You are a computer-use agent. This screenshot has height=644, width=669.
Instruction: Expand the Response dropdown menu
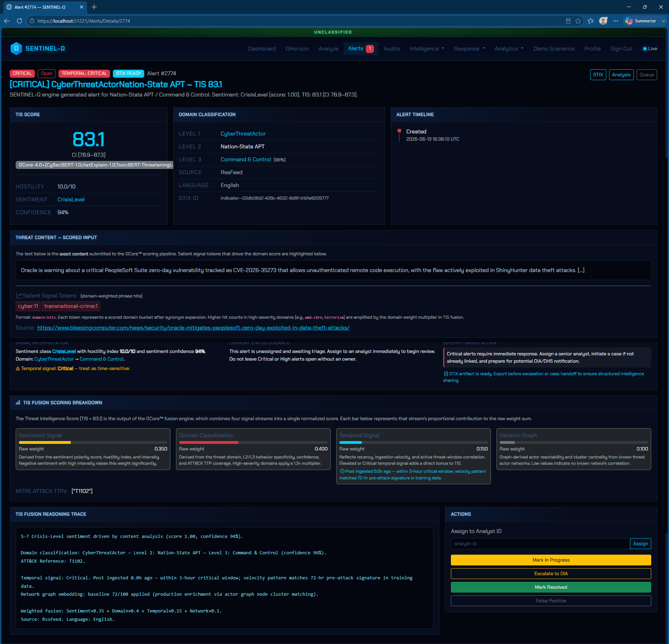pyautogui.click(x=469, y=48)
